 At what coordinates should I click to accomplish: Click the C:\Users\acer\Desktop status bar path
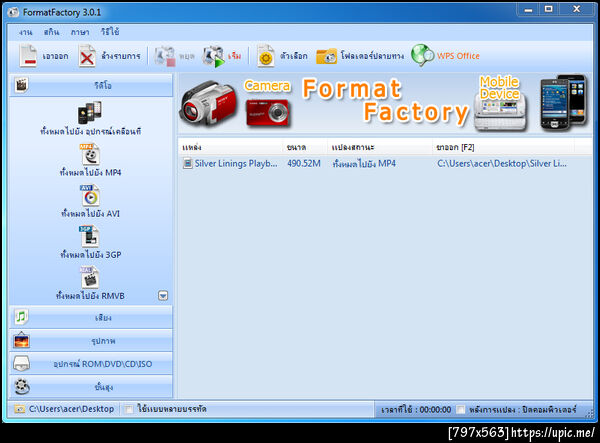tap(71, 409)
